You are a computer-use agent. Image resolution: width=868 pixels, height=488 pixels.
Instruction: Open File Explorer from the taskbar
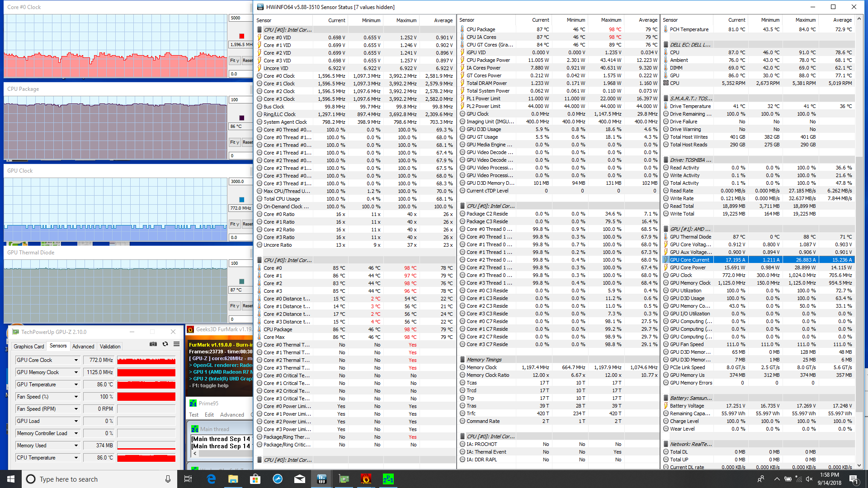coord(233,479)
